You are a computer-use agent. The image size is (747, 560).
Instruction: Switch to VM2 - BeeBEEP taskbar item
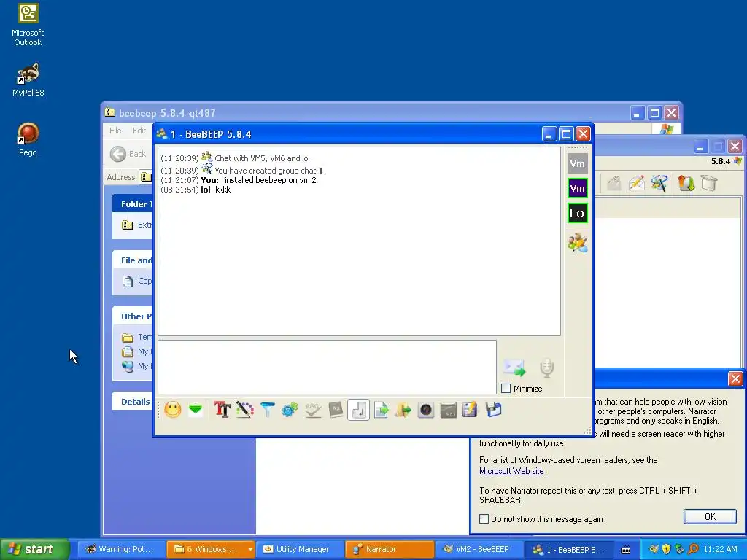tap(479, 550)
